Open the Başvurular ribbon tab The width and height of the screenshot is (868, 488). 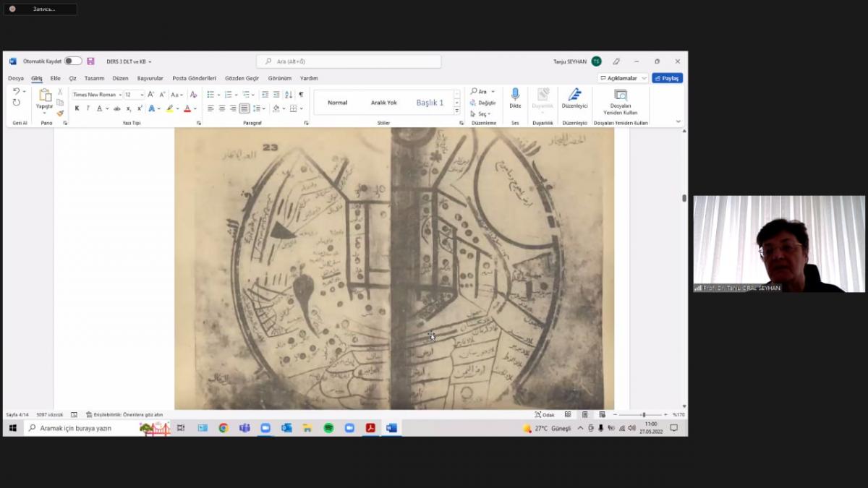[150, 78]
